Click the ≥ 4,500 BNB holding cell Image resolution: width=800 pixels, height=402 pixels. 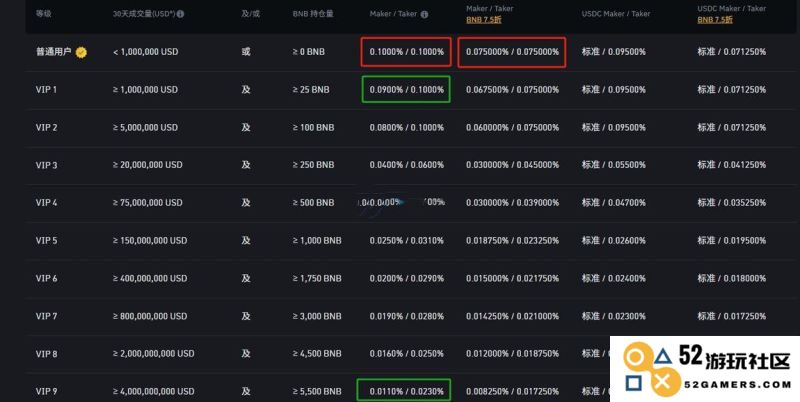317,354
